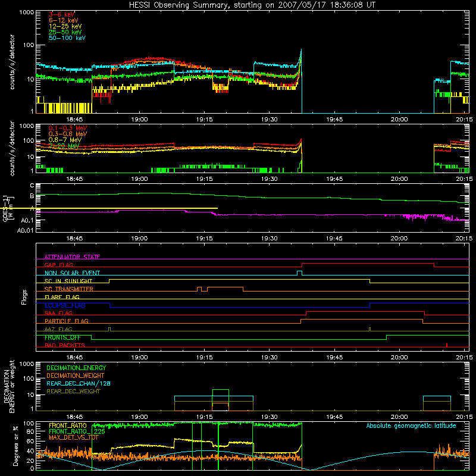Image resolution: width=476 pixels, height=476 pixels.
Task: Select the 0.1-0.3 MeV legend label
Action: [x=68, y=128]
